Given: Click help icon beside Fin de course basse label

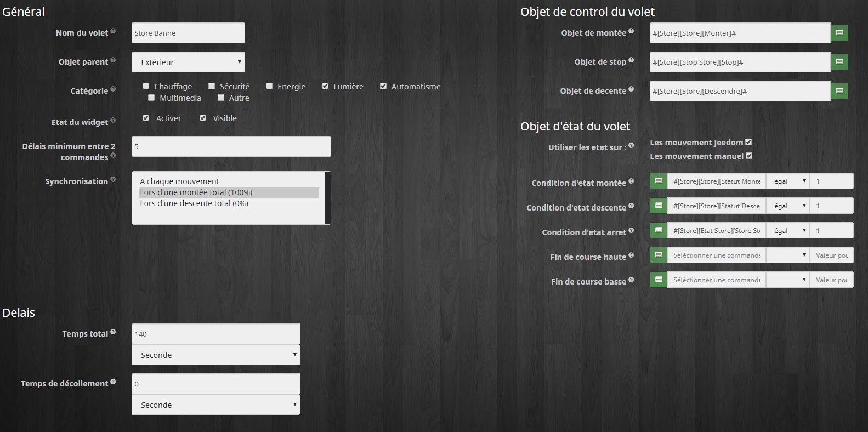Looking at the screenshot, I should [x=631, y=280].
